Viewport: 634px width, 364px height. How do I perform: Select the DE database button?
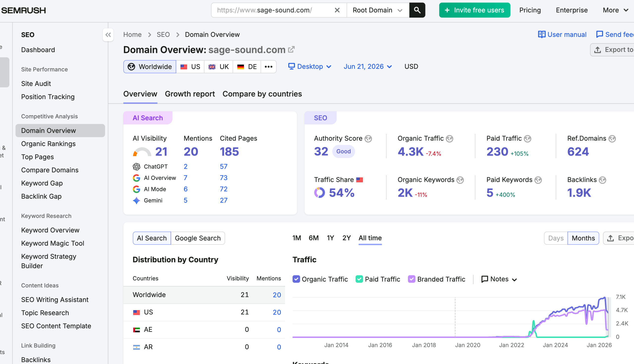[x=247, y=67]
